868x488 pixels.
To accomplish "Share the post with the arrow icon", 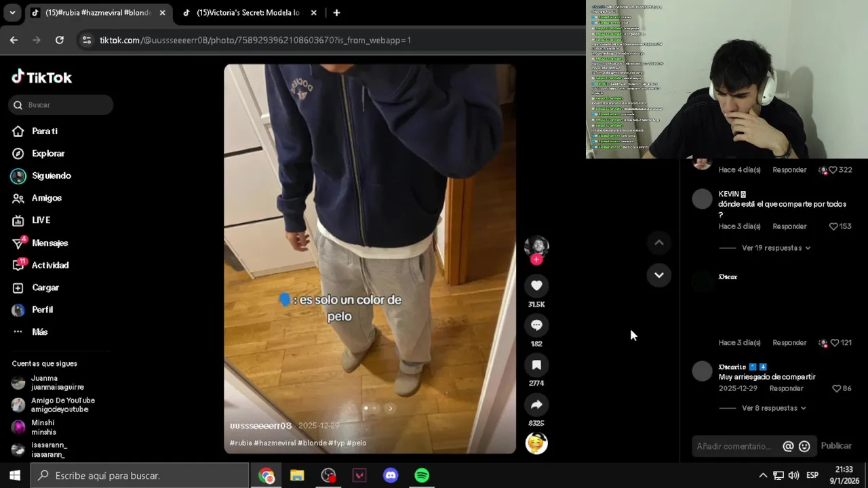I will tap(536, 405).
